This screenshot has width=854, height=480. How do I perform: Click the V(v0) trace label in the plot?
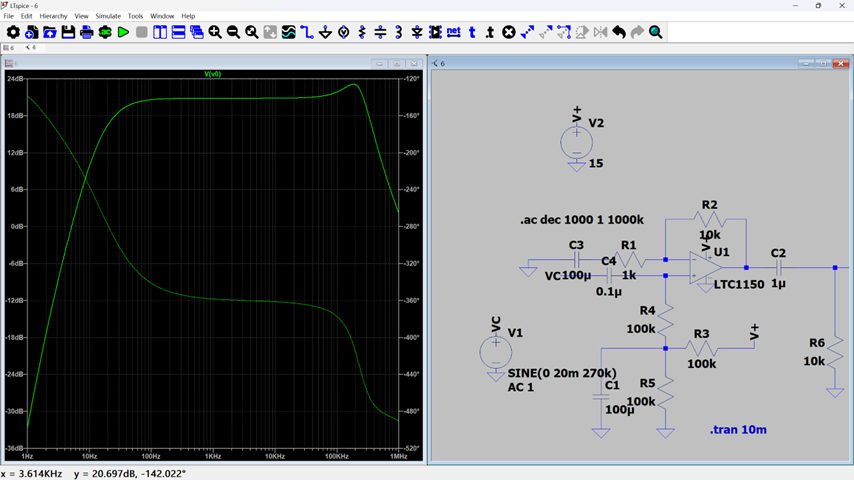point(212,74)
